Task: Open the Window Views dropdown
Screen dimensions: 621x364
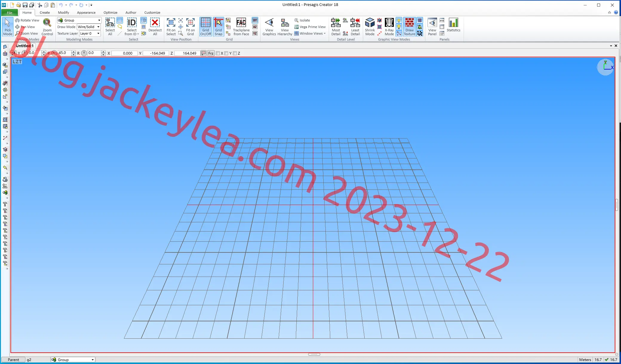Action: pos(310,33)
